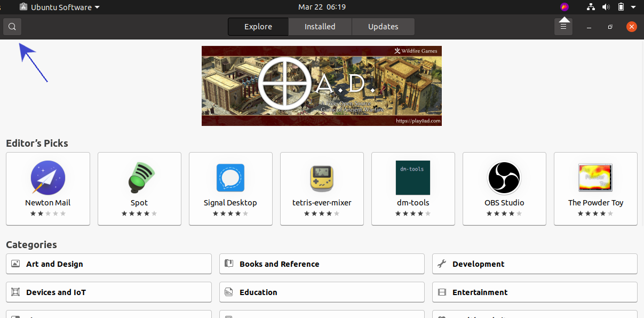Click the Newton Mail app icon

coord(48,178)
